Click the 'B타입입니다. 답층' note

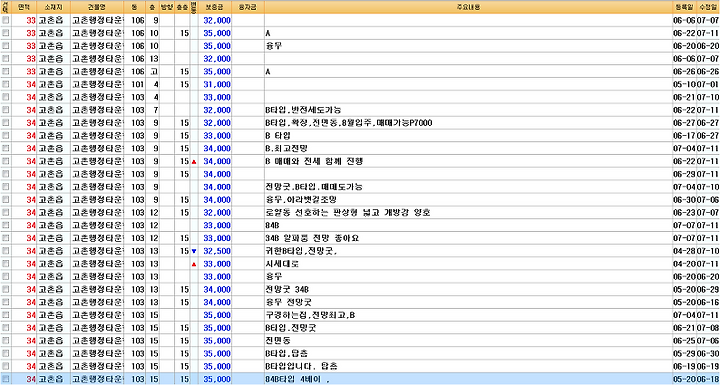coord(302,367)
